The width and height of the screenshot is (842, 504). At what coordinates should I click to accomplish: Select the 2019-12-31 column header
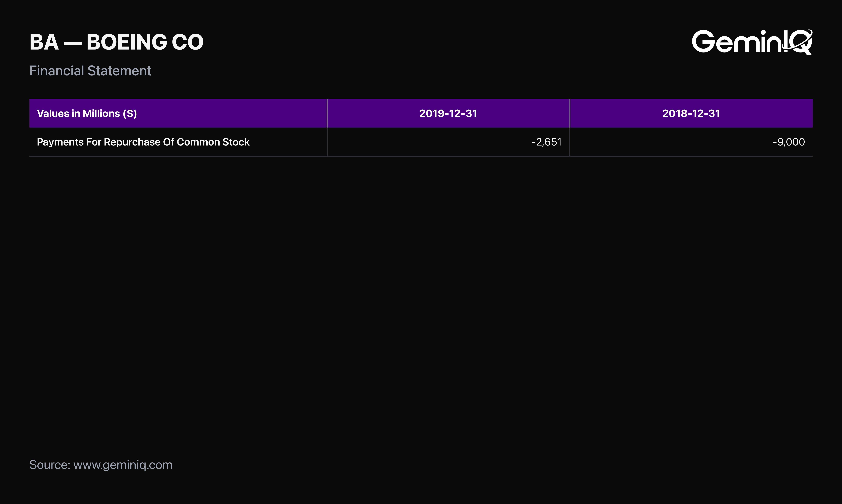448,113
